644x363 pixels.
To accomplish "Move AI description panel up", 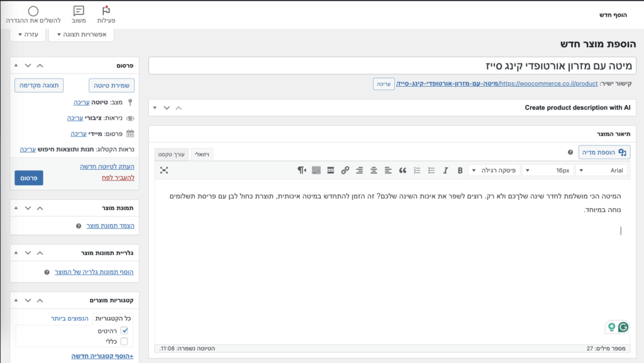I will 179,108.
